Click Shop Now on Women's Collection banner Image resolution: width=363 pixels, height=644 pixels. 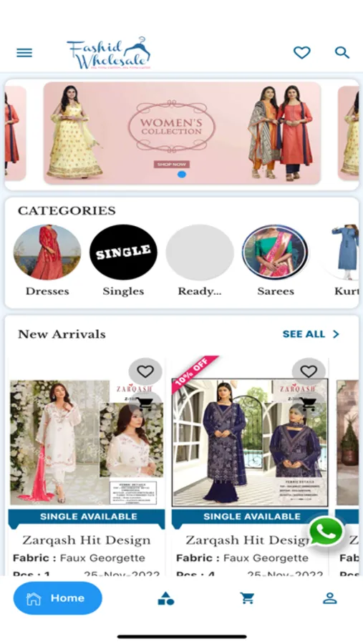171,165
